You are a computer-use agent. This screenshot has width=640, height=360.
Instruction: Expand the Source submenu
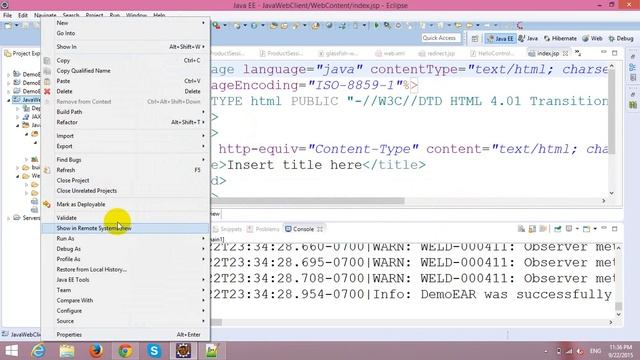[x=126, y=321]
